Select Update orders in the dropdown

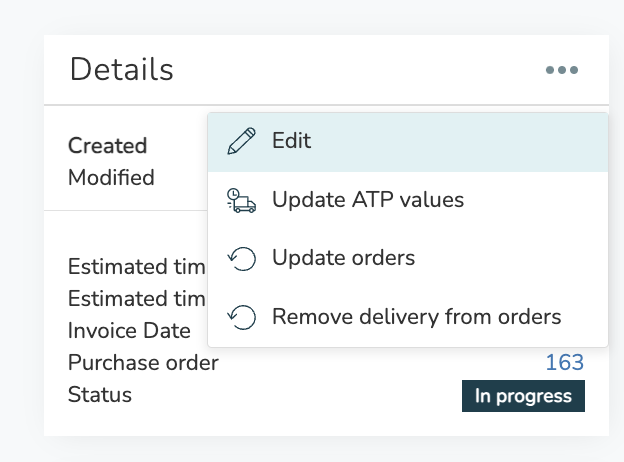point(408,259)
